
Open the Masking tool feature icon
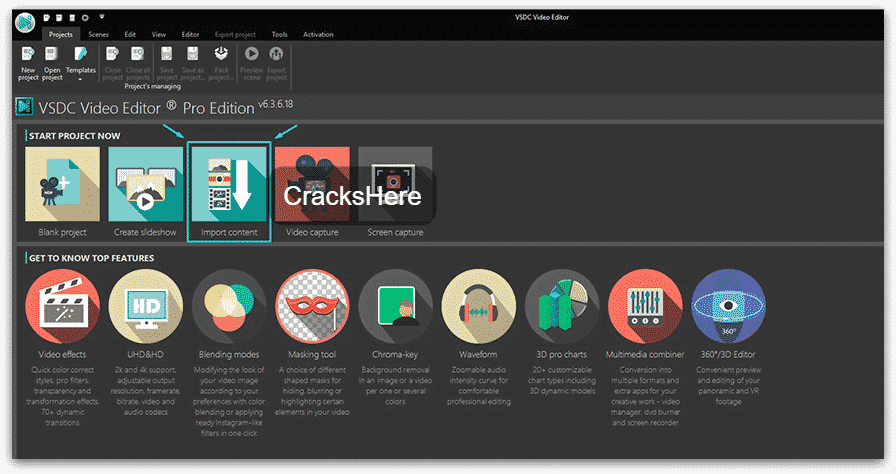(x=312, y=306)
